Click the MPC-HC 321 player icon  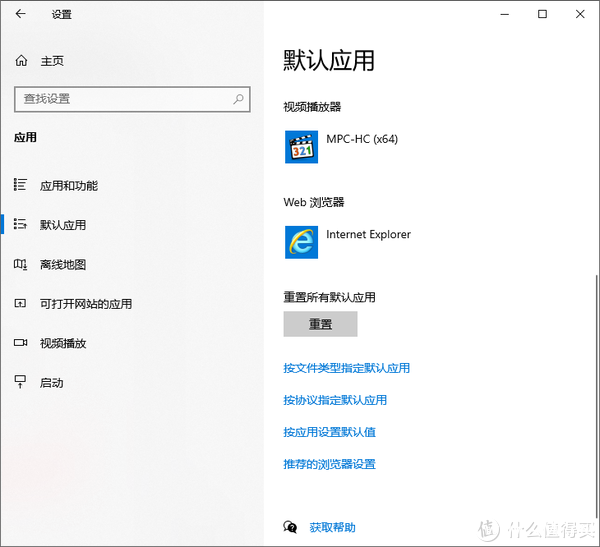click(x=301, y=147)
